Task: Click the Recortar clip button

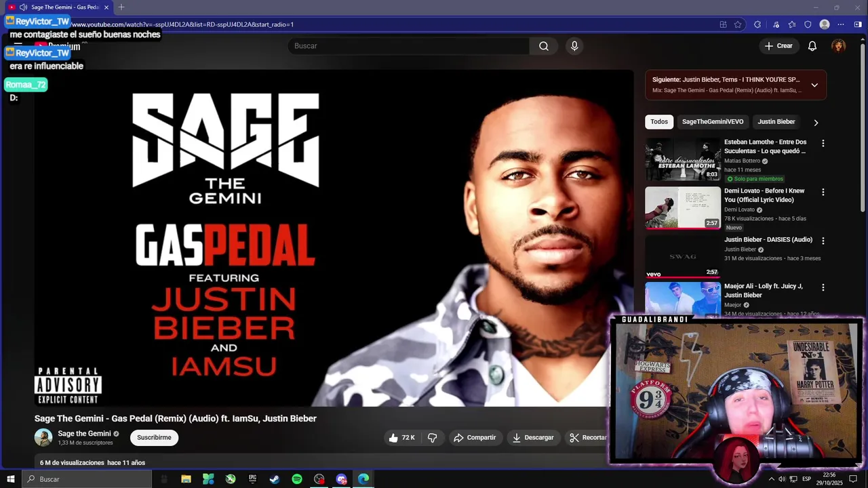Action: pos(587,438)
